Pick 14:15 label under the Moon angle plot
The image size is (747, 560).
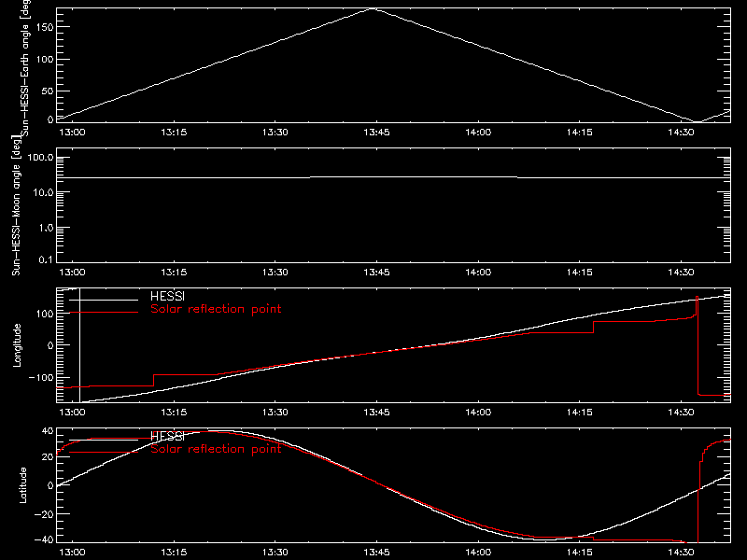pyautogui.click(x=580, y=273)
